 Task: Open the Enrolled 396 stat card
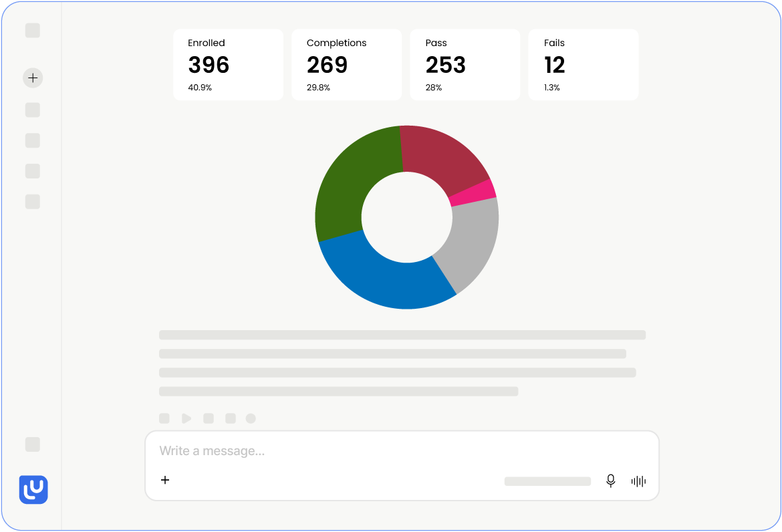coord(229,65)
